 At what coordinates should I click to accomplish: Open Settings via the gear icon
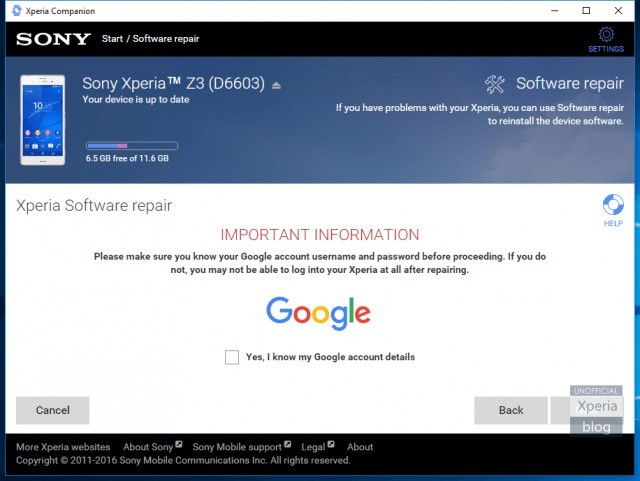606,35
